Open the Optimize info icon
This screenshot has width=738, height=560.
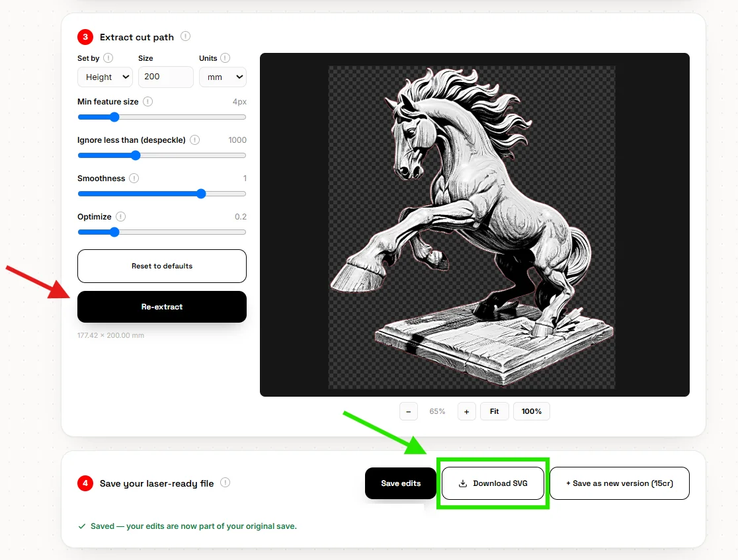point(121,216)
